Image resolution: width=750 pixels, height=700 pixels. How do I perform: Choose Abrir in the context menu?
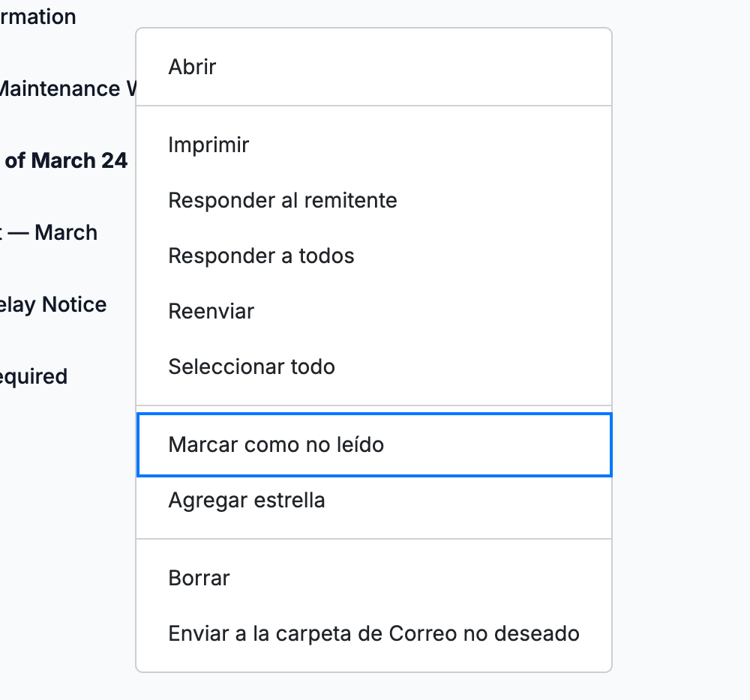click(x=373, y=67)
